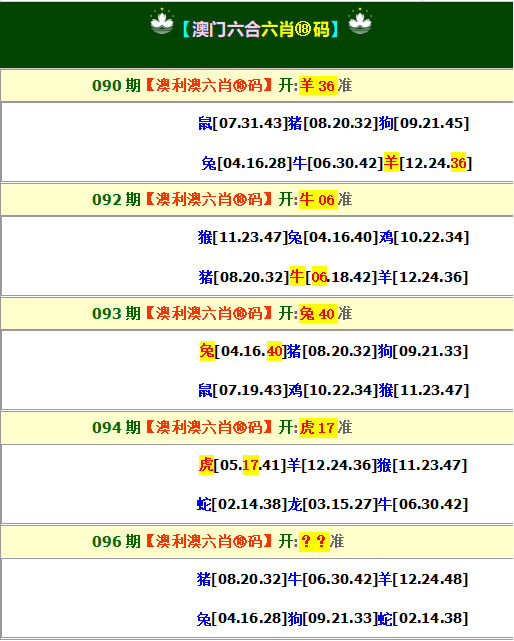Select the 092 期 period label
The height and width of the screenshot is (641, 514).
(x=117, y=199)
